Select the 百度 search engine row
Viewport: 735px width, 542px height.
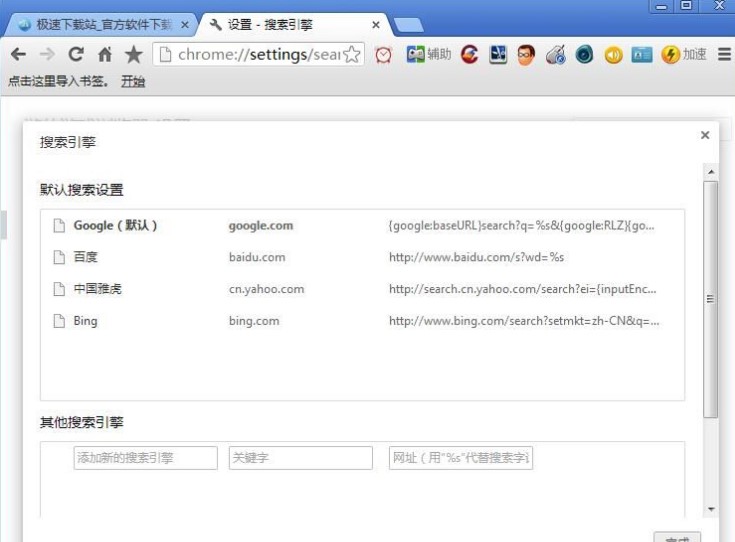(362, 257)
